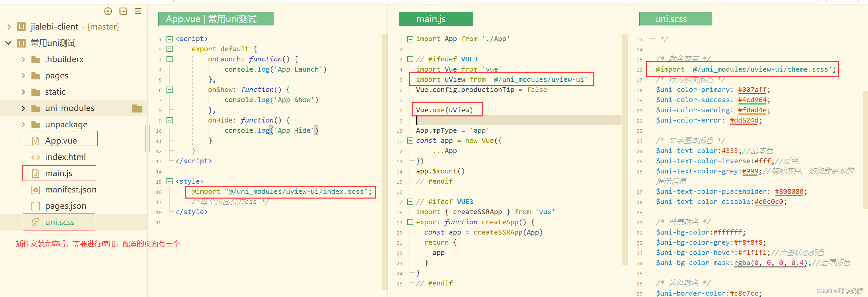Viewport: 868px width, 297px height.
Task: Click the #007aff color value
Action: (x=752, y=90)
